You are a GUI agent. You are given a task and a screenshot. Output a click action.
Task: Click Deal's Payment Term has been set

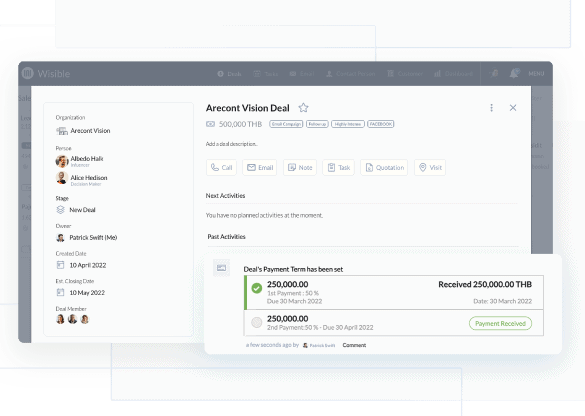pyautogui.click(x=293, y=269)
